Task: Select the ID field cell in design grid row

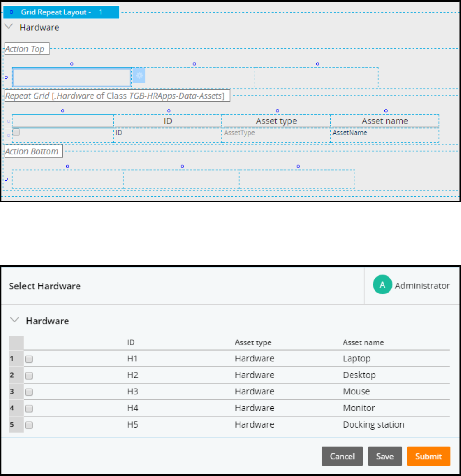Action: click(x=168, y=135)
